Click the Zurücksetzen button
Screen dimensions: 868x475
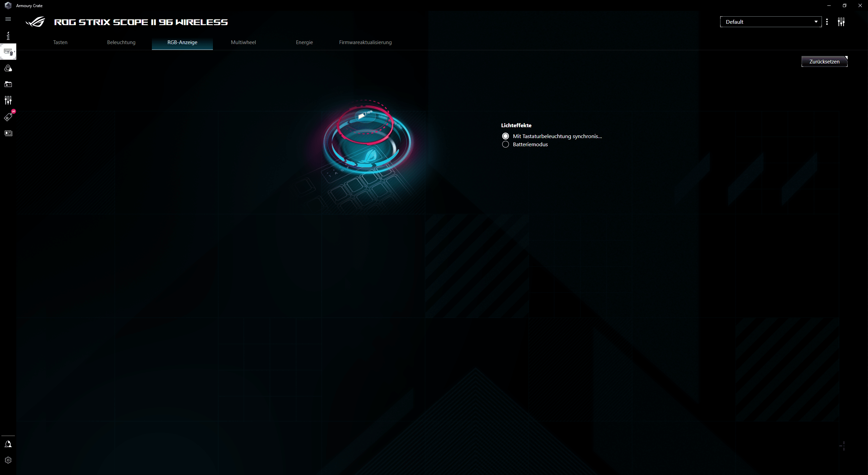824,61
